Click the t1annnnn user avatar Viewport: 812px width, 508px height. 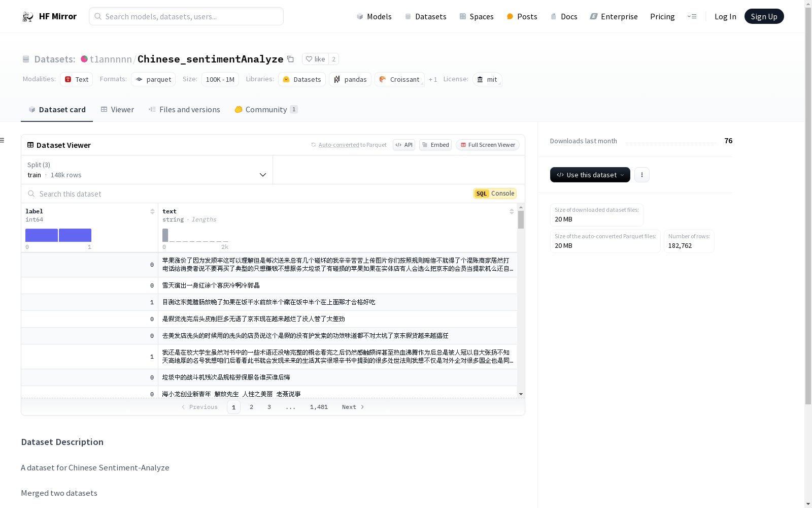pos(84,59)
